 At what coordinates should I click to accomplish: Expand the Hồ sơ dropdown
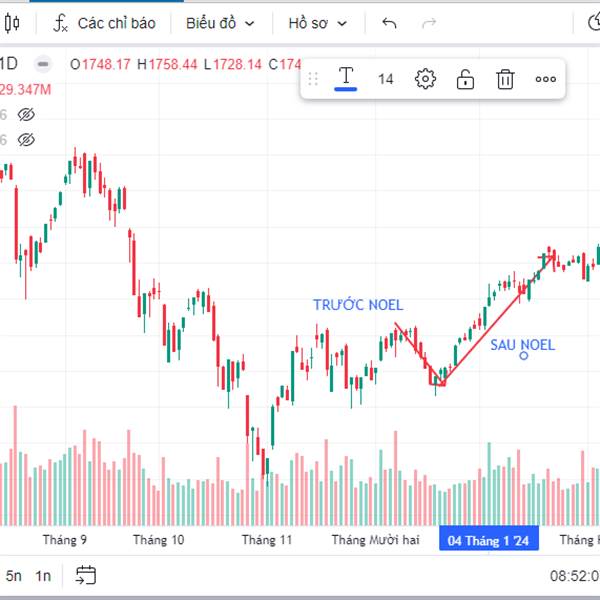317,23
